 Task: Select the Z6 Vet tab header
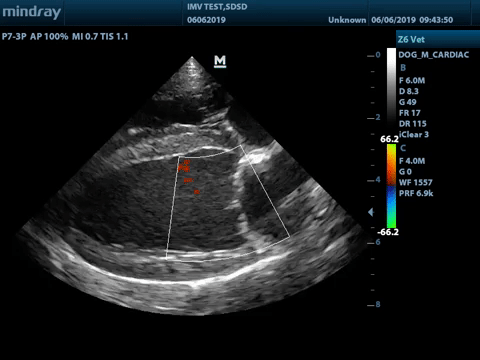click(411, 40)
